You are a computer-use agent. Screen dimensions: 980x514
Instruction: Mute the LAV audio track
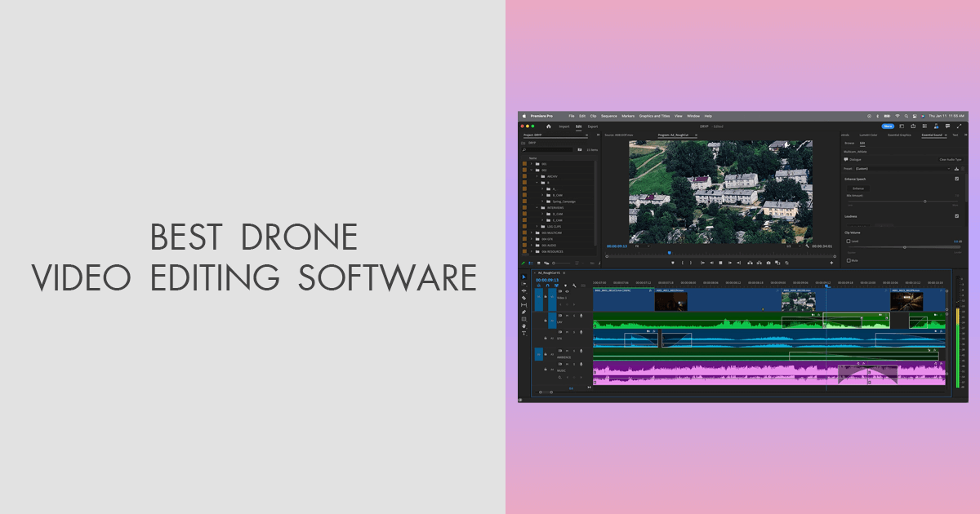click(x=567, y=317)
